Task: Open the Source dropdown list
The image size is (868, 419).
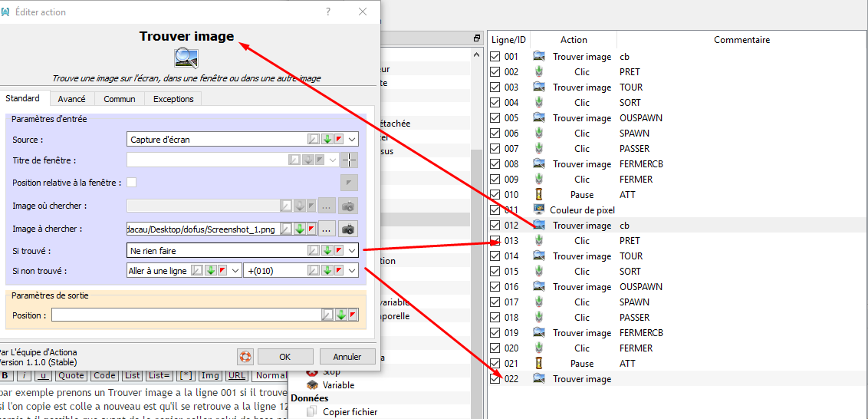Action: pos(352,140)
